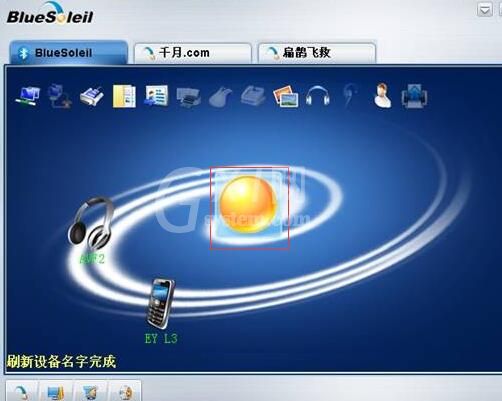Select the Dial-up Networking service icon

59,96
